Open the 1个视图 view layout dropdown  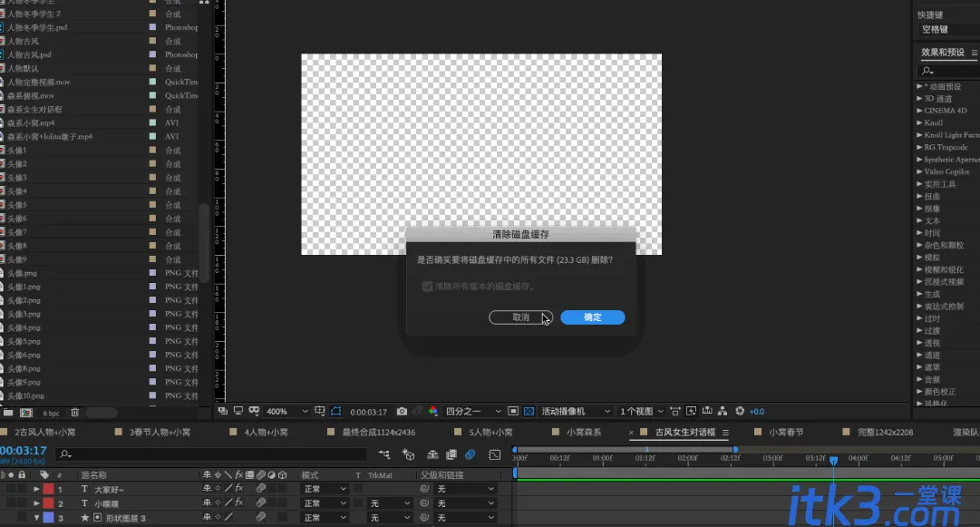(x=642, y=411)
